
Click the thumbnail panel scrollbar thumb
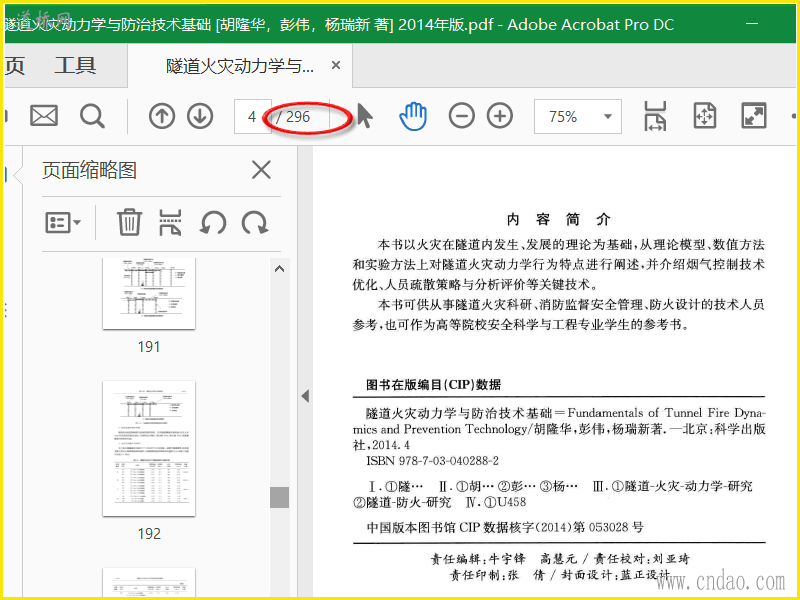[x=280, y=497]
